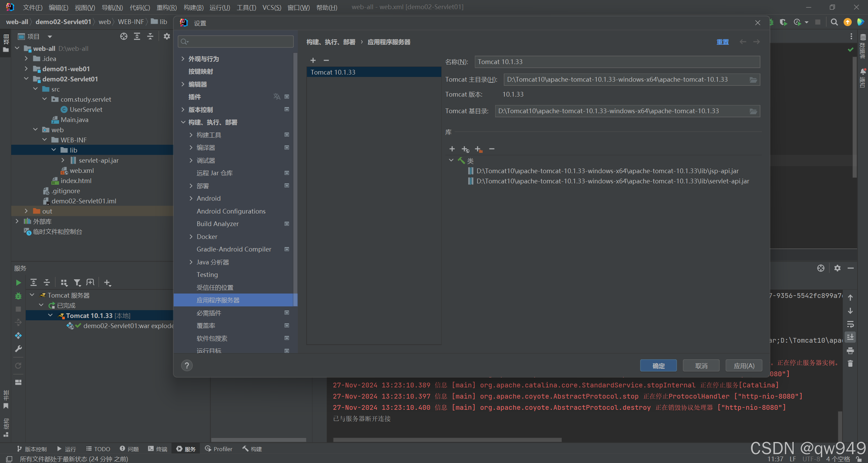Select the 应用程序服务器 settings entry

point(218,300)
